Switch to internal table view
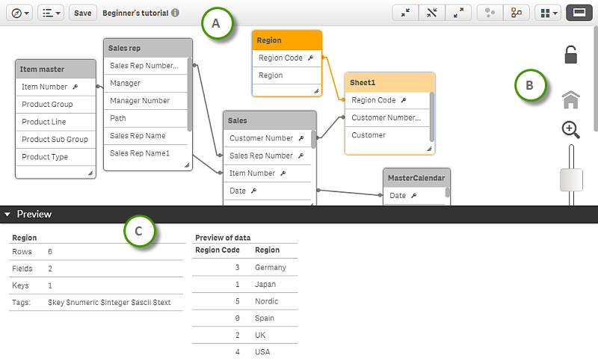 coord(490,13)
